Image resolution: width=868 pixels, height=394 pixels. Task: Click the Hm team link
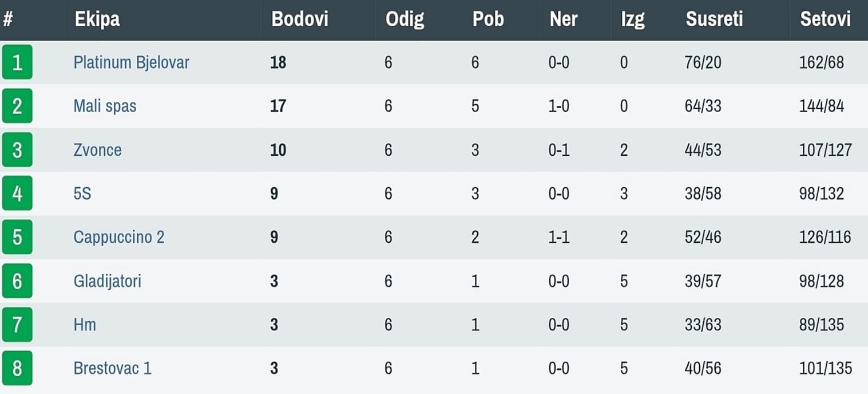(85, 325)
